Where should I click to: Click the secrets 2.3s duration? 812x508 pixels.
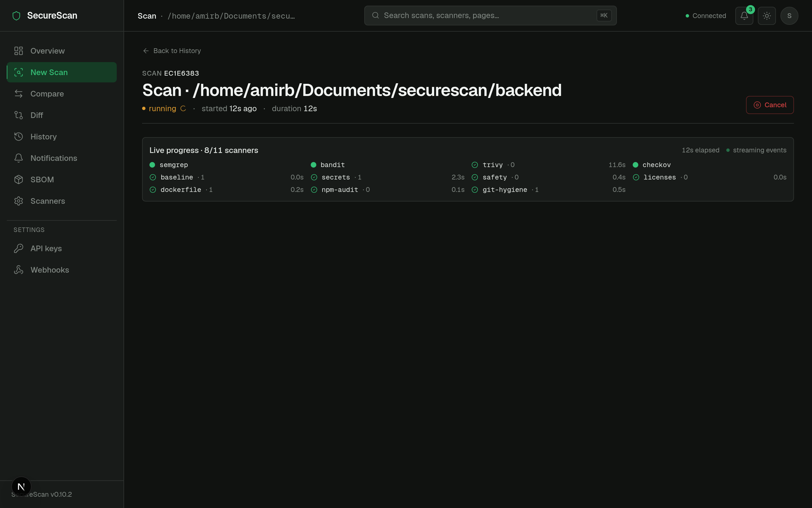458,178
